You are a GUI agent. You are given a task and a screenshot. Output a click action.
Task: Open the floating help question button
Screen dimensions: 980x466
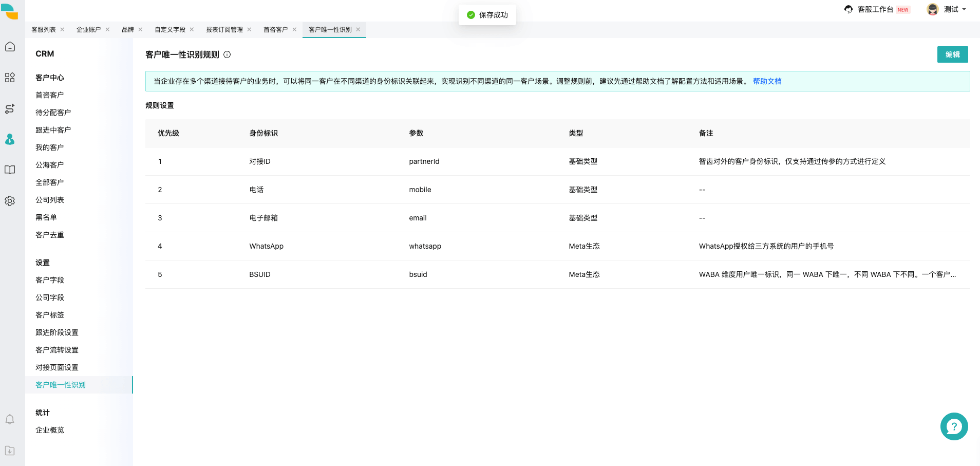coord(954,426)
